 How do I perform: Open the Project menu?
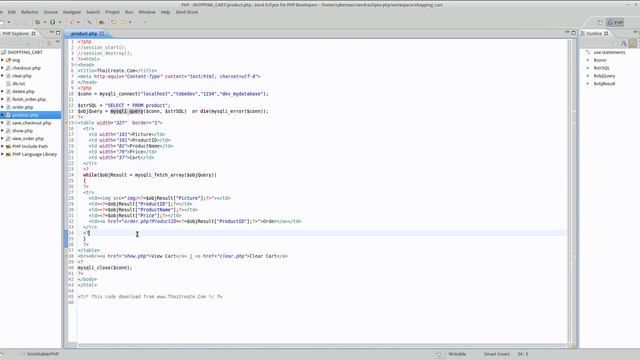pyautogui.click(x=112, y=12)
